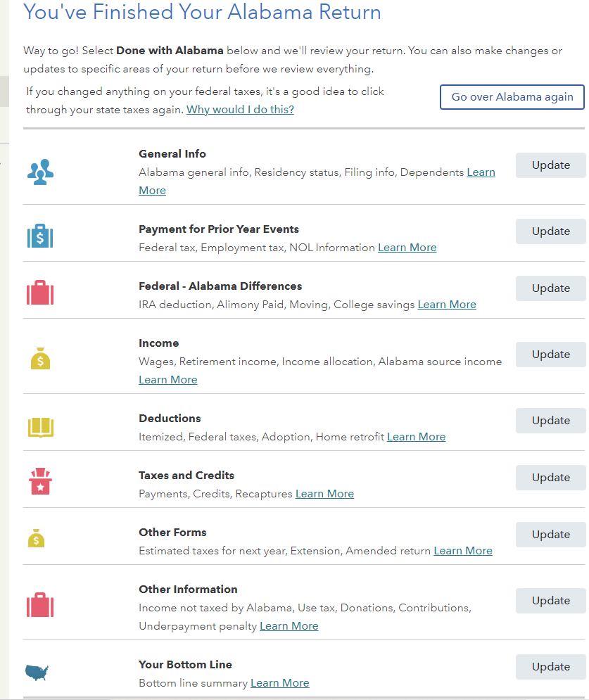This screenshot has height=700, width=589.
Task: Update the General Info section
Action: (550, 165)
